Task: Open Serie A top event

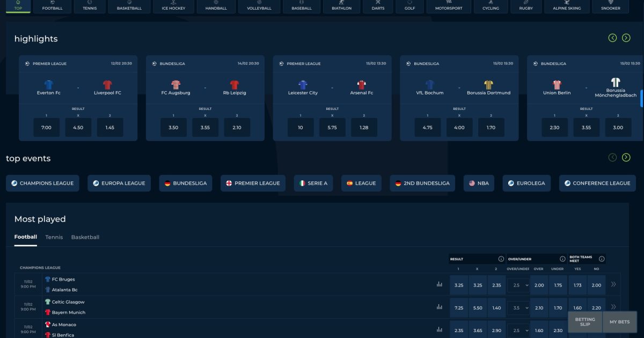Action: click(313, 183)
